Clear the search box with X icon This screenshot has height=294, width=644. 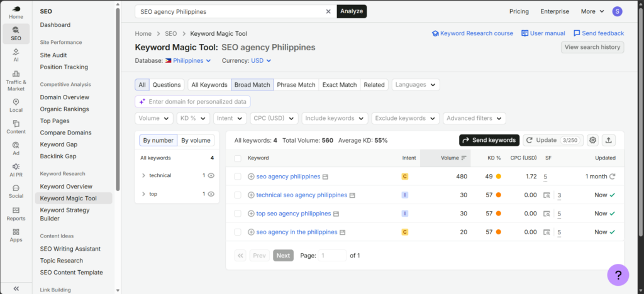pyautogui.click(x=328, y=11)
